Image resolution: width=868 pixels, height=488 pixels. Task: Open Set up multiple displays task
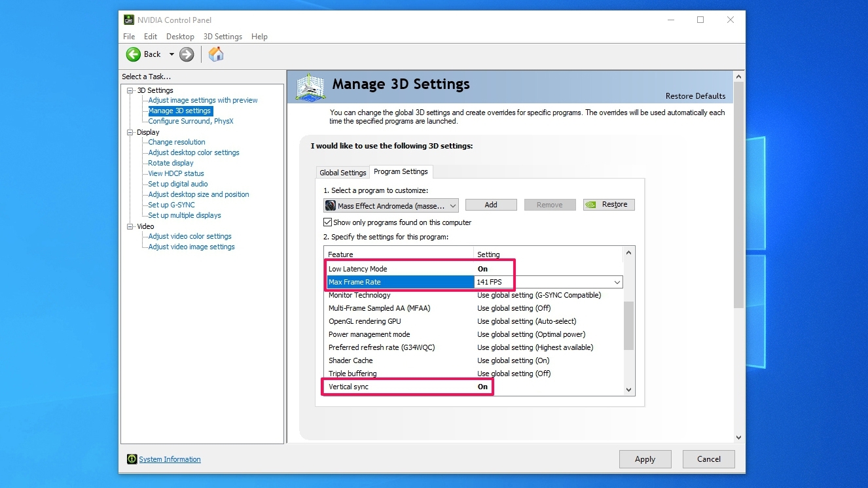pyautogui.click(x=185, y=215)
